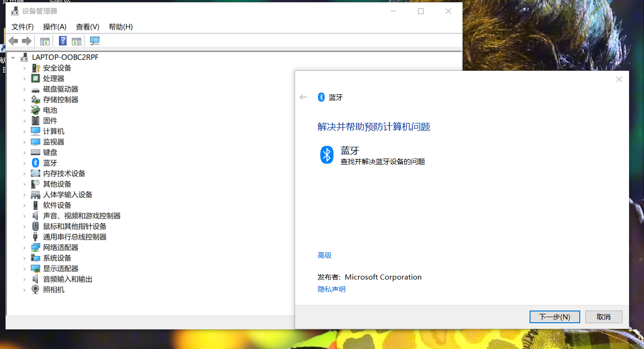The width and height of the screenshot is (644, 349).
Task: Click the show/hide console tree toolbar icon
Action: point(45,41)
